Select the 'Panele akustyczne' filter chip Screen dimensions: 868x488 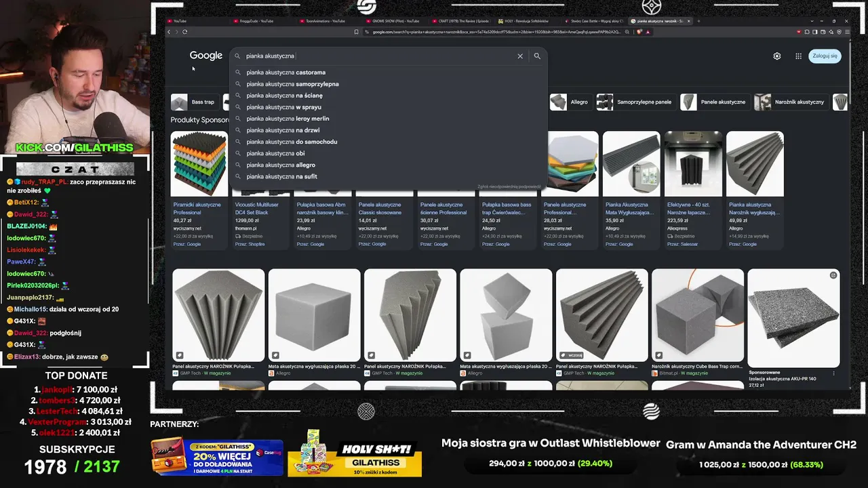coord(714,102)
